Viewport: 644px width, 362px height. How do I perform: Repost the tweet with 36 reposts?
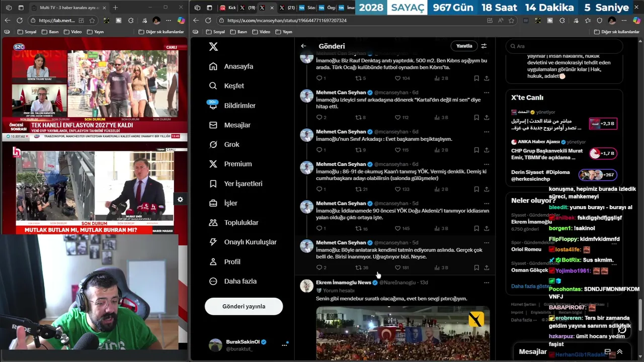coord(359,267)
